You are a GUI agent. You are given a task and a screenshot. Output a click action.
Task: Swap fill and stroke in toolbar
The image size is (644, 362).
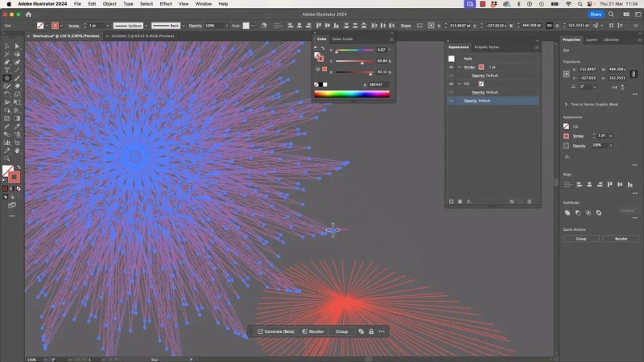tap(19, 167)
